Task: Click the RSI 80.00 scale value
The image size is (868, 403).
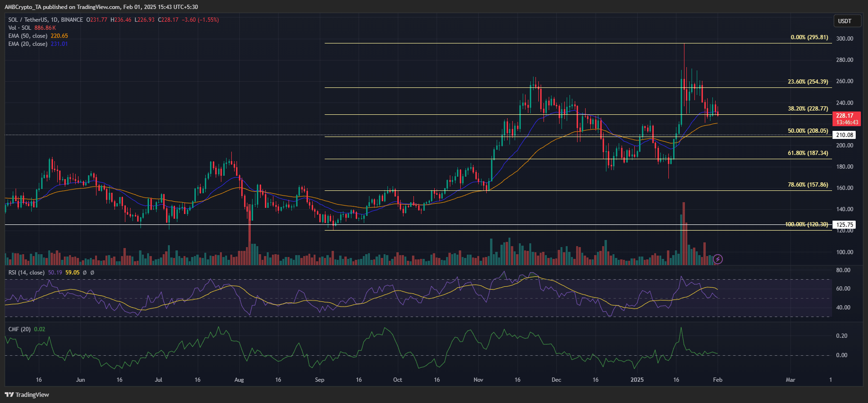Action: [843, 270]
